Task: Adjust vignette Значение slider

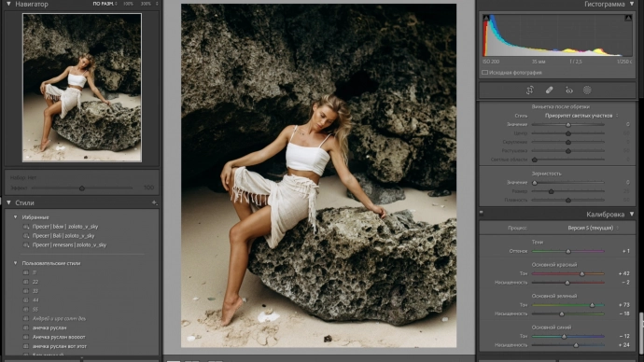Action: 568,124
